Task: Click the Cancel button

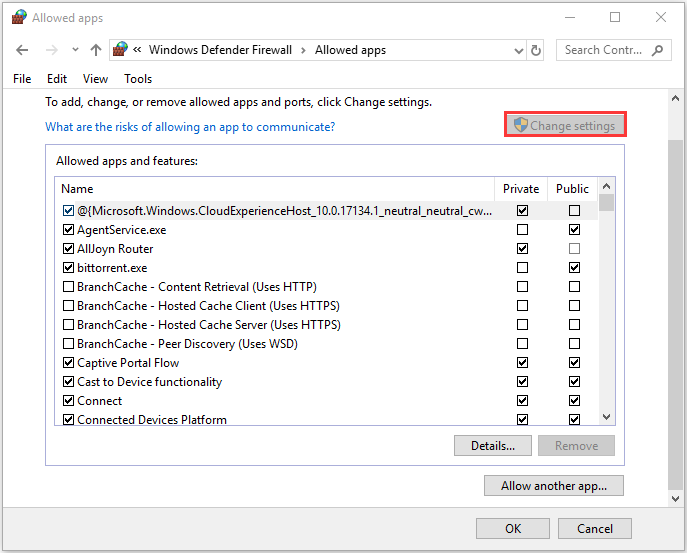Action: click(x=595, y=528)
